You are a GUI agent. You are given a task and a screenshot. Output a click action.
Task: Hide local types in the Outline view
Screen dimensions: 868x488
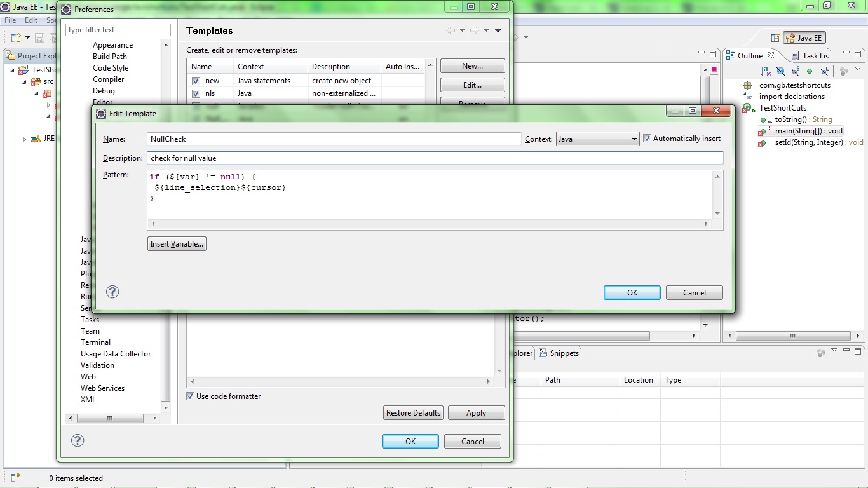tap(824, 71)
